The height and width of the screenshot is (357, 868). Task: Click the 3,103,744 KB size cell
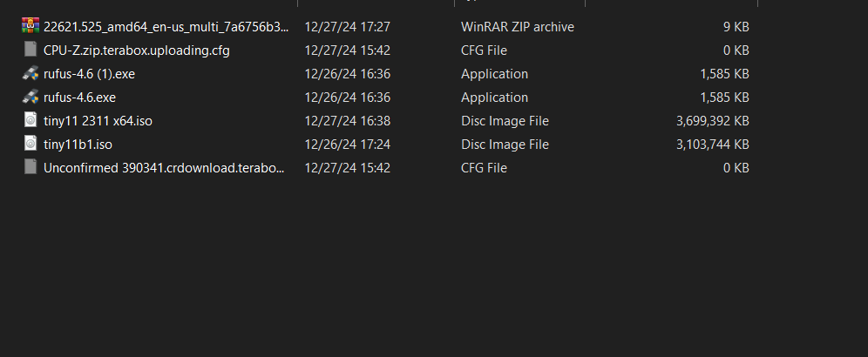pyautogui.click(x=713, y=145)
